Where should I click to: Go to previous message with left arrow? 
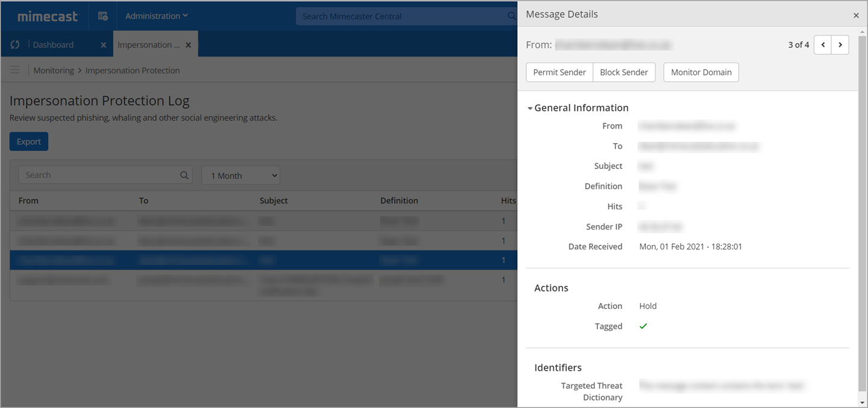822,45
